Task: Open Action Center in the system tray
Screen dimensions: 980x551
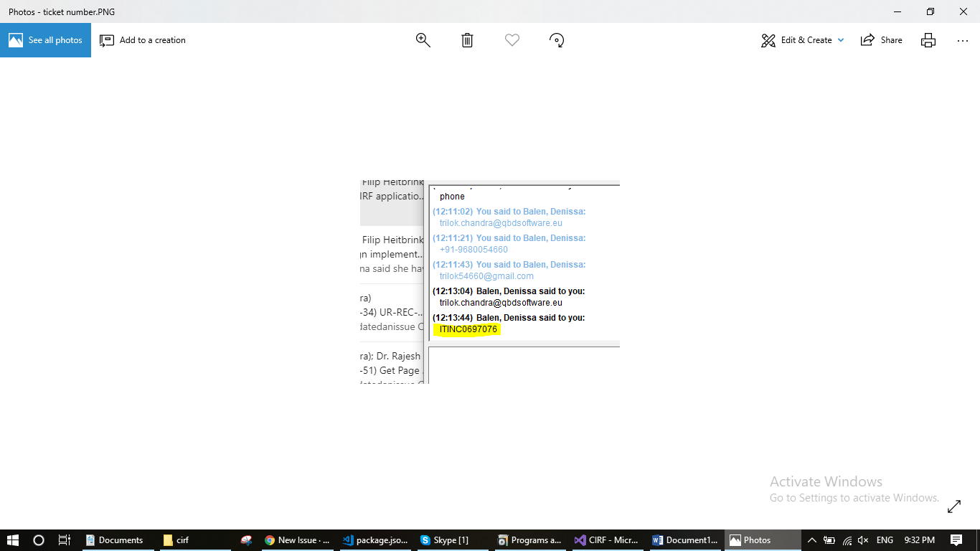Action: [957, 540]
